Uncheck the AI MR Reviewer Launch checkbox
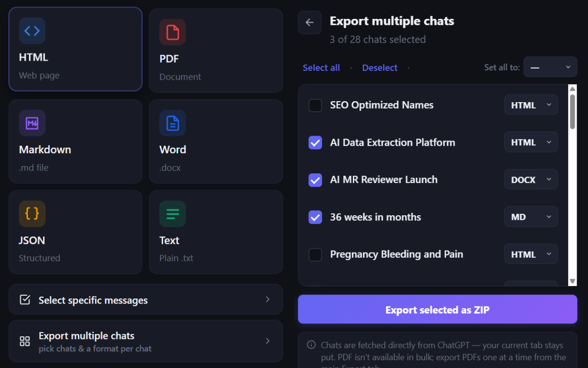This screenshot has height=368, width=588. 315,180
